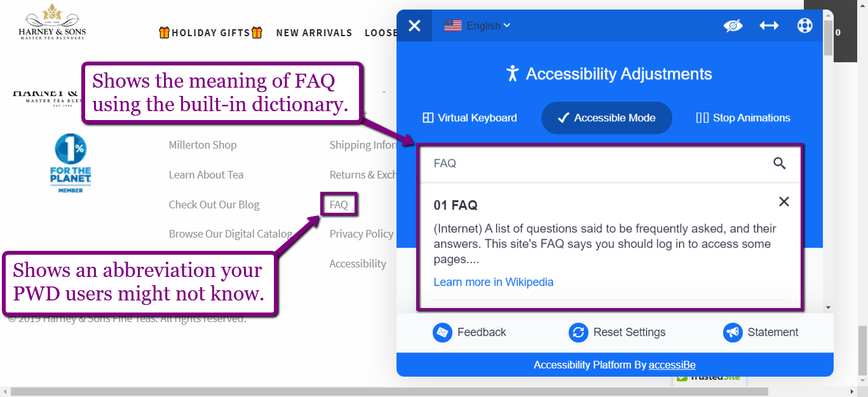Click the help lifebuoy icon
Image resolution: width=868 pixels, height=397 pixels.
804,26
